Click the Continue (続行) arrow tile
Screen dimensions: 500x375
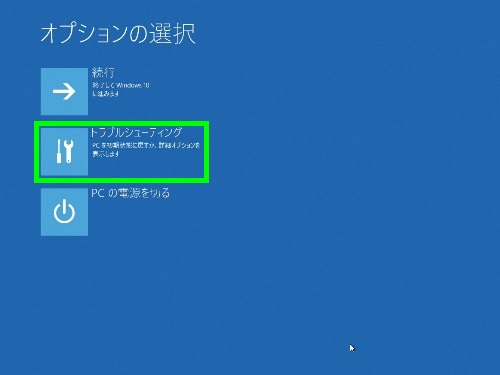coord(64,91)
